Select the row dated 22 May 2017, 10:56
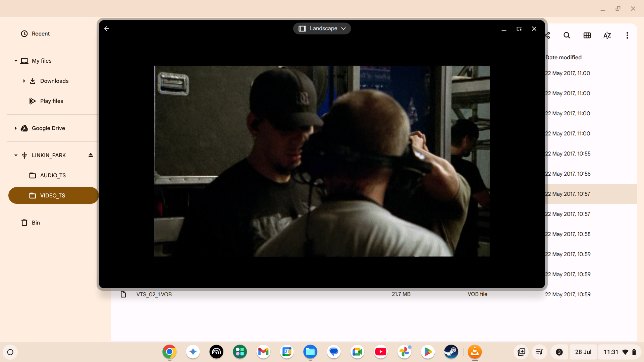Screen dimensions: 644x362 coord(591,174)
